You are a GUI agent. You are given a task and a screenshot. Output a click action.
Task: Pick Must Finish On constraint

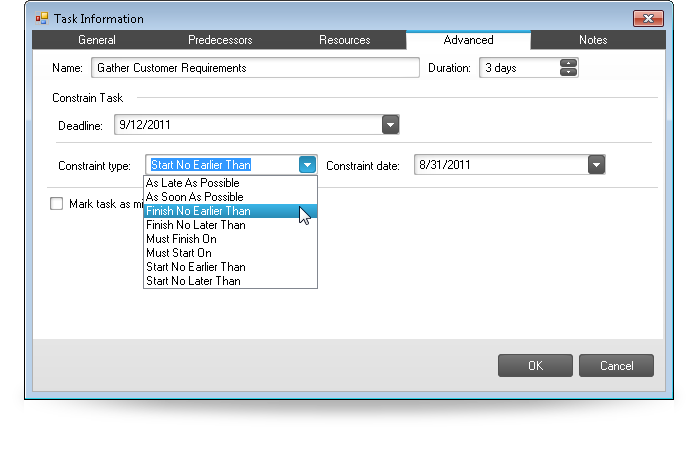click(230, 239)
